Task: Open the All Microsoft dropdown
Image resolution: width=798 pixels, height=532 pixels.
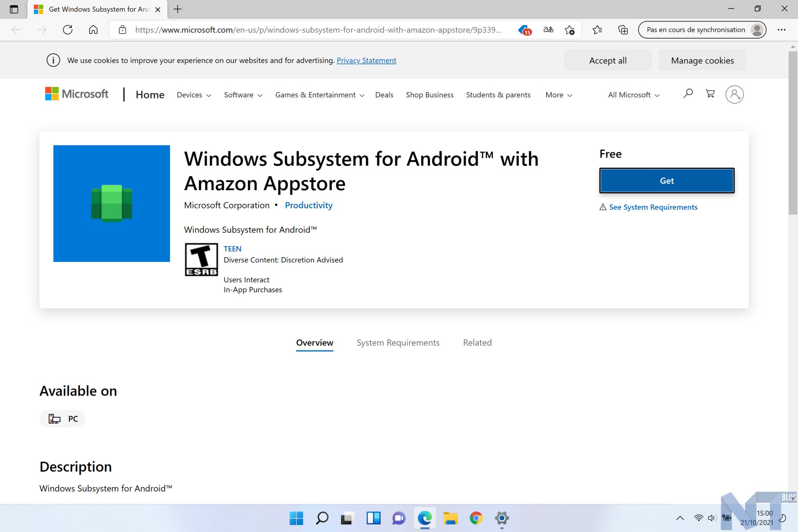Action: click(633, 95)
